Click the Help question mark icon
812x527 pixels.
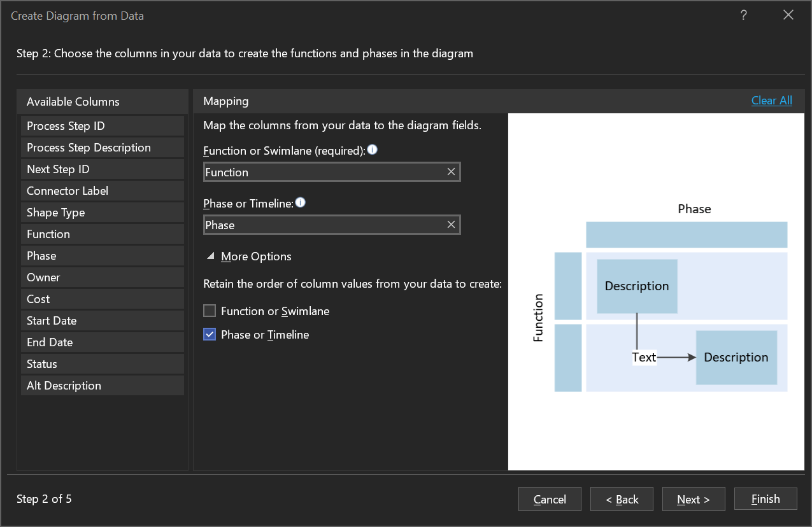(743, 16)
